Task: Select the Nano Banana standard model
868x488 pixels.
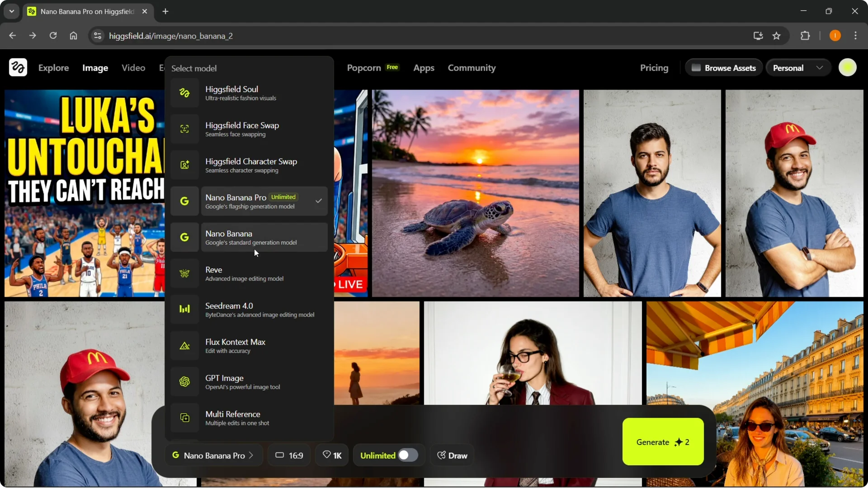Action: (x=264, y=238)
